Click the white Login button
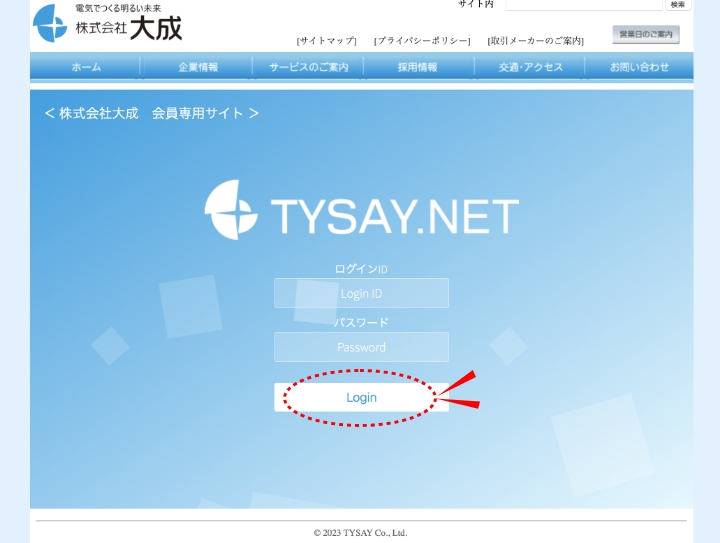 coord(361,397)
